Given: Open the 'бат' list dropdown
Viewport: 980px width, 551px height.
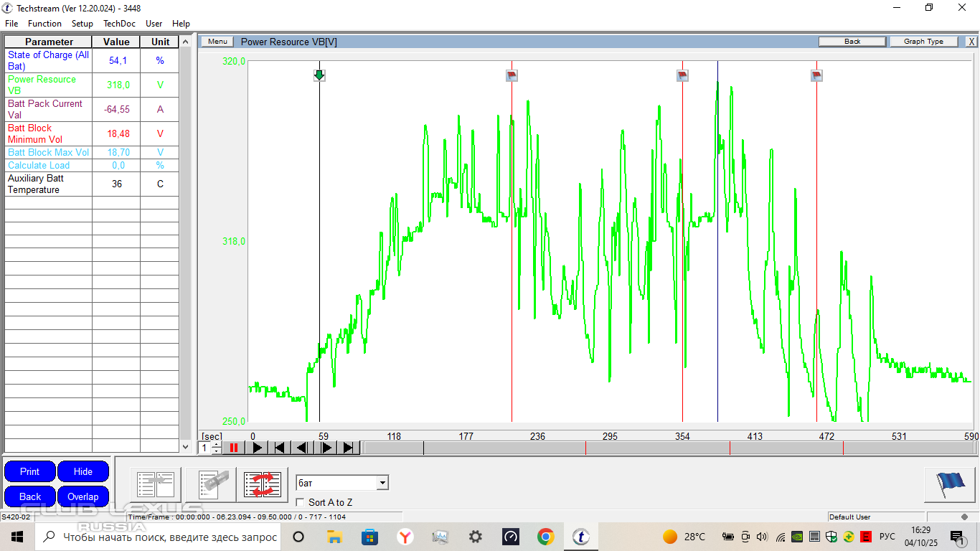Looking at the screenshot, I should point(382,483).
